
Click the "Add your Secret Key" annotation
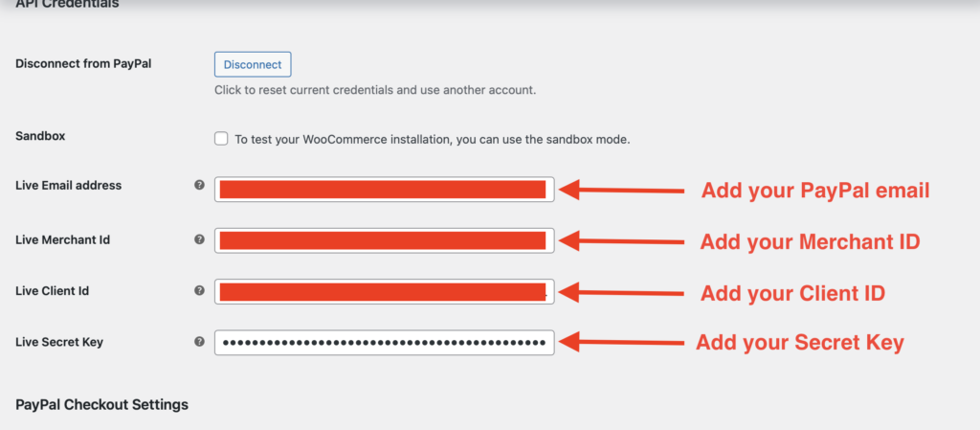click(x=799, y=342)
